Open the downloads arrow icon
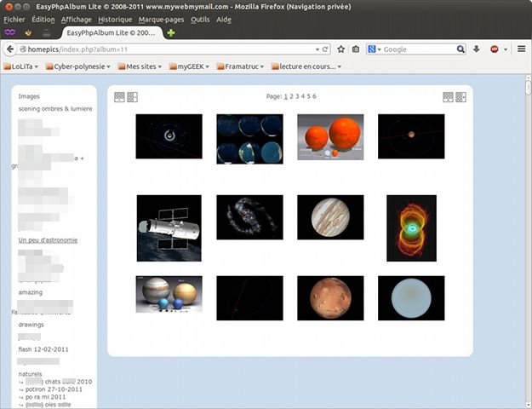Viewport: 532px width, 409px height. tap(477, 49)
